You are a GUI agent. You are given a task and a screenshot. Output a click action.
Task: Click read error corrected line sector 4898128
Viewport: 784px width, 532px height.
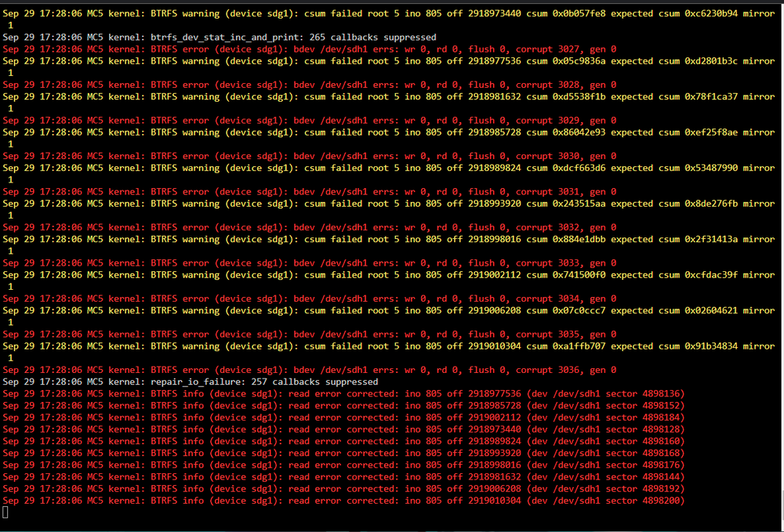pos(343,429)
